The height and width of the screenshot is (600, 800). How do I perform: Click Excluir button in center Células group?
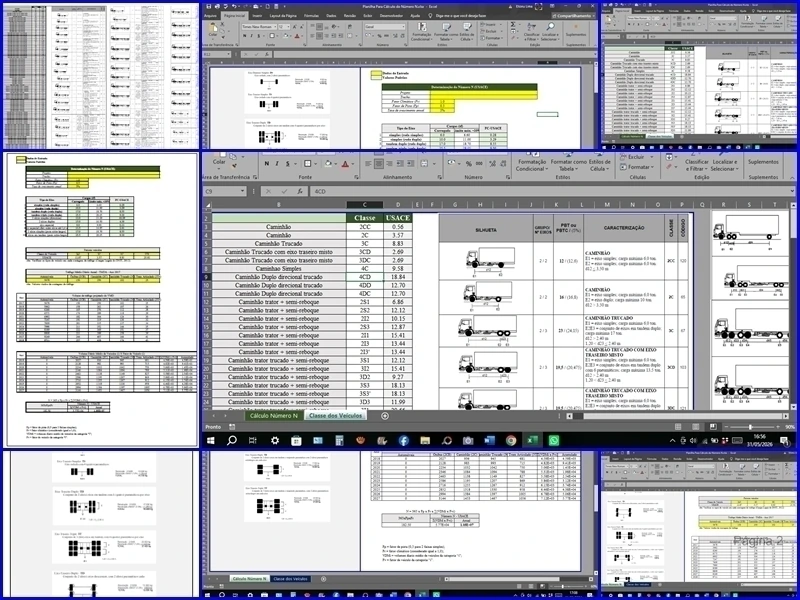click(x=633, y=157)
